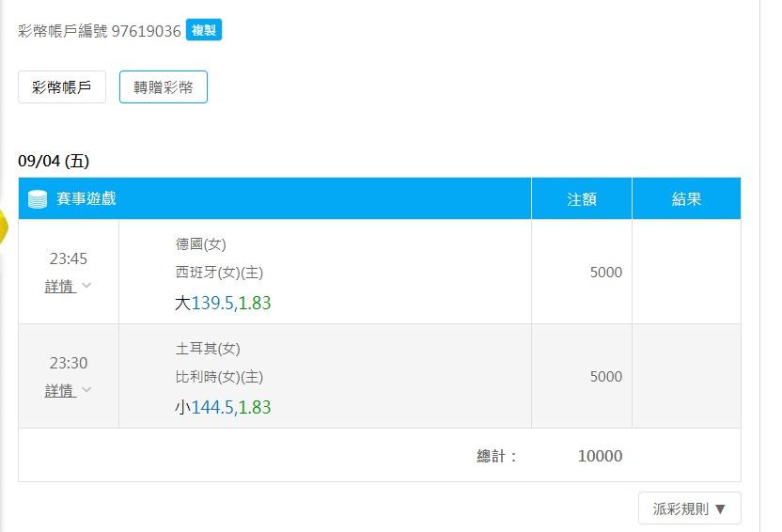Switch to the 轉贈彩幣 tab
Viewport: 782px width, 532px height.
coord(164,87)
